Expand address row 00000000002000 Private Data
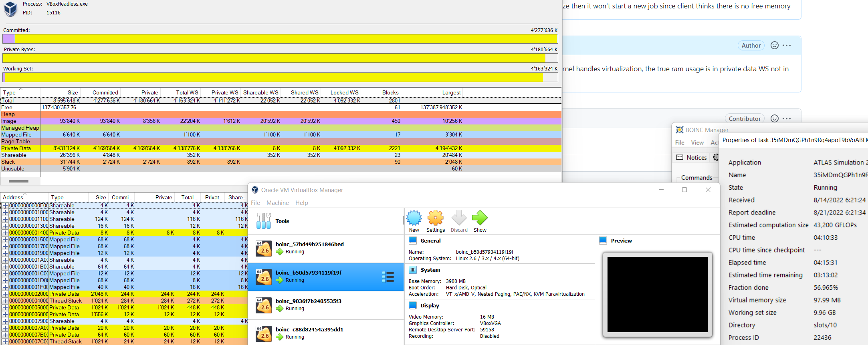The height and width of the screenshot is (345, 868). [5, 294]
